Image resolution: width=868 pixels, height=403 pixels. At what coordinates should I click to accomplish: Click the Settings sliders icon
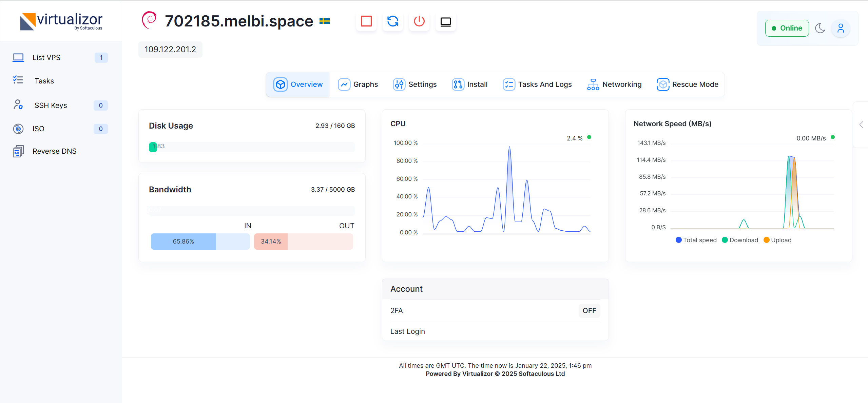[x=399, y=84]
